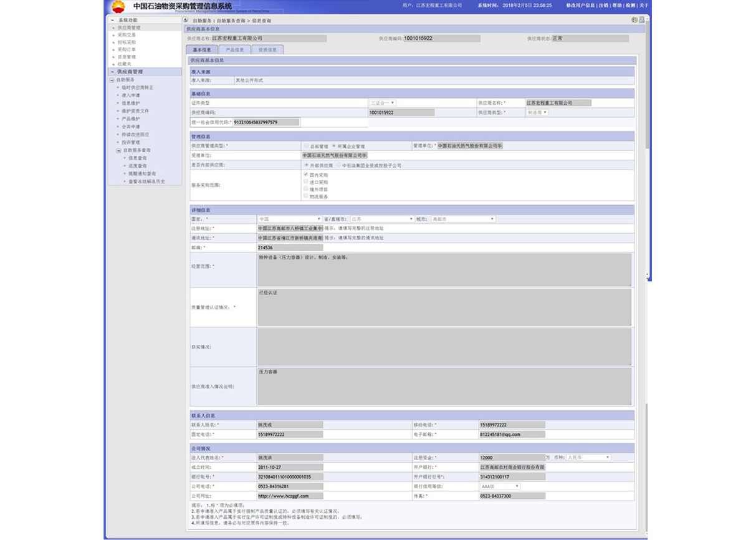Click 修改用户信息 link in header
This screenshot has width=756, height=540.
coord(581,5)
